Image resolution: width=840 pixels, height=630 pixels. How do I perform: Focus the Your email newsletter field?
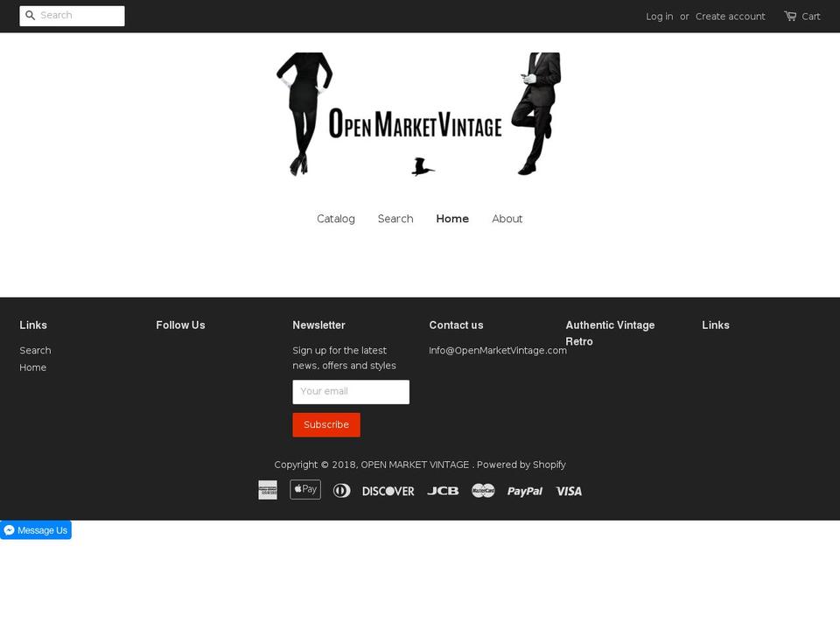coord(351,392)
